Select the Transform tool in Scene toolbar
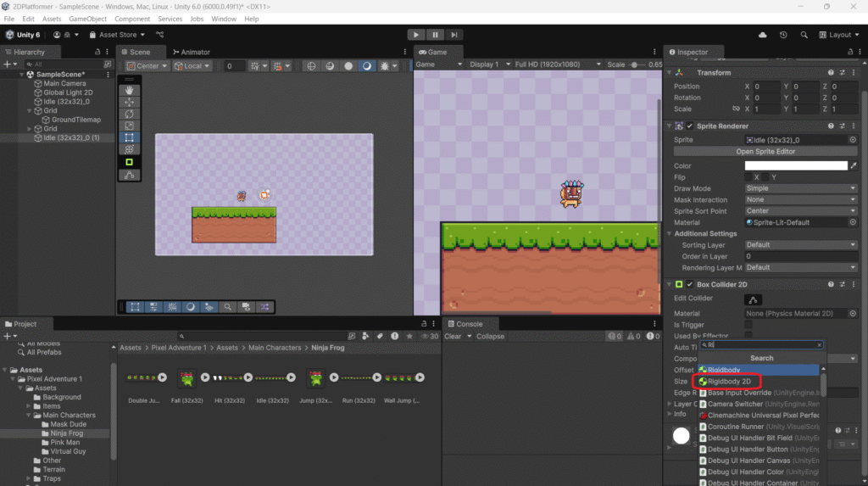Image resolution: width=868 pixels, height=486 pixels. click(129, 149)
